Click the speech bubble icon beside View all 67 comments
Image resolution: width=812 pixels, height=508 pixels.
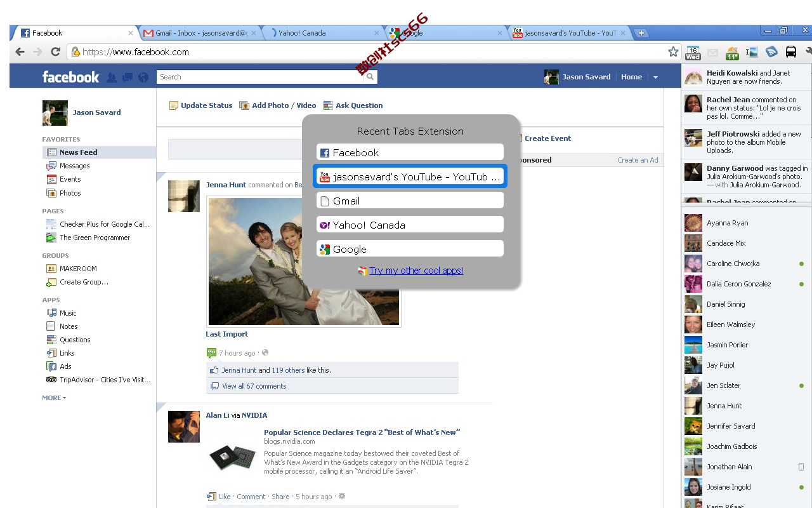(x=215, y=385)
